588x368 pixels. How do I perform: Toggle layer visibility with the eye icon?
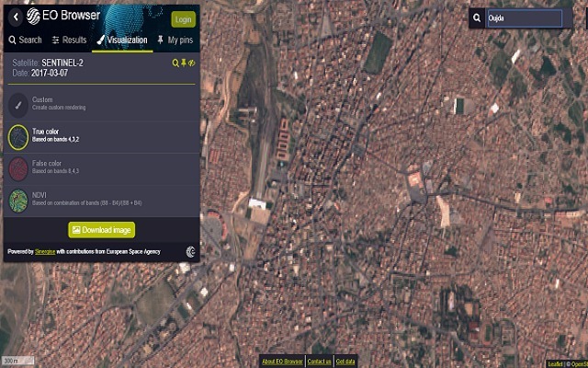click(x=193, y=63)
